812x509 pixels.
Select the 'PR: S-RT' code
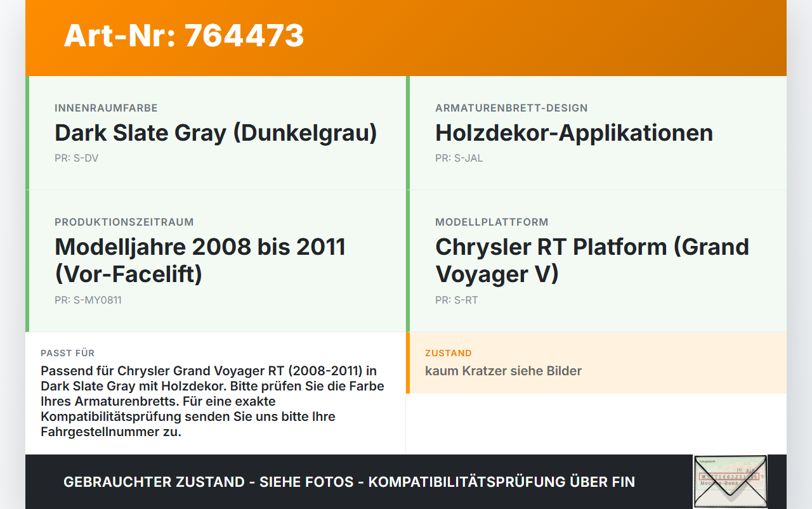click(x=456, y=300)
